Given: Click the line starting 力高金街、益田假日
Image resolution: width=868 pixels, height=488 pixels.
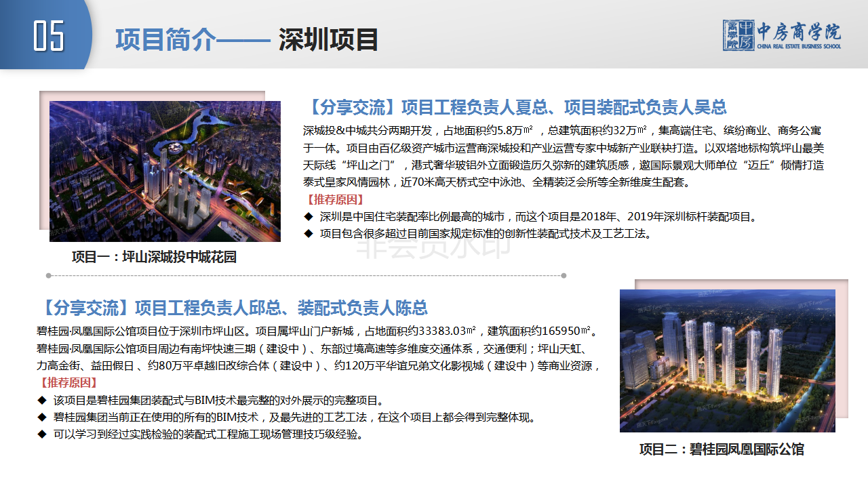Looking at the screenshot, I should click(x=319, y=366).
